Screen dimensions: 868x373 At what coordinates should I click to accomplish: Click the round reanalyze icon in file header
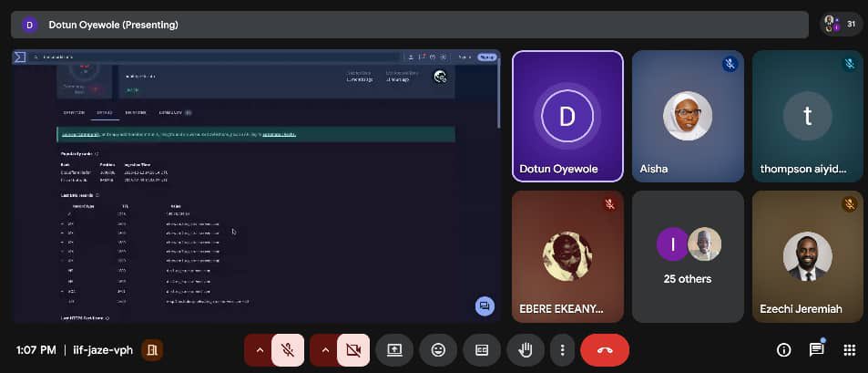point(441,77)
